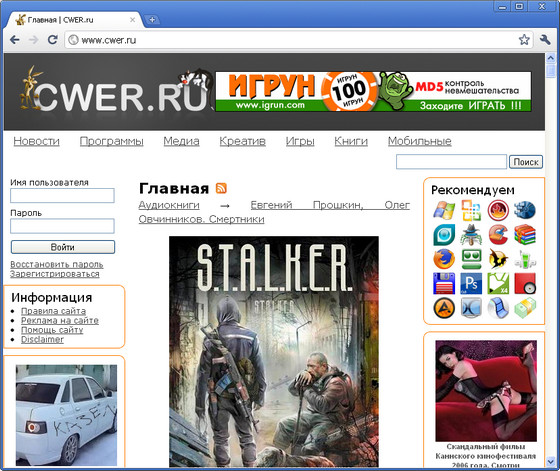Click the ИГРУН igrun.com banner
Image resolution: width=560 pixels, height=471 pixels.
pyautogui.click(x=373, y=91)
